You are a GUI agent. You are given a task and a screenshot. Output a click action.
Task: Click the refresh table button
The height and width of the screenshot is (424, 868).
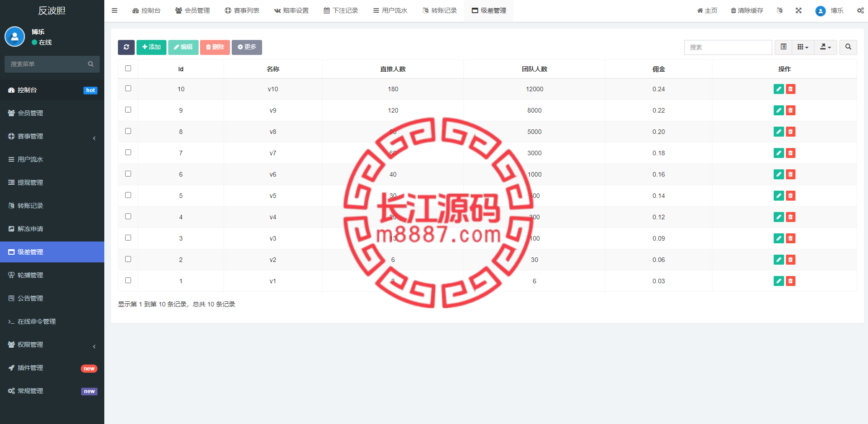(x=126, y=47)
